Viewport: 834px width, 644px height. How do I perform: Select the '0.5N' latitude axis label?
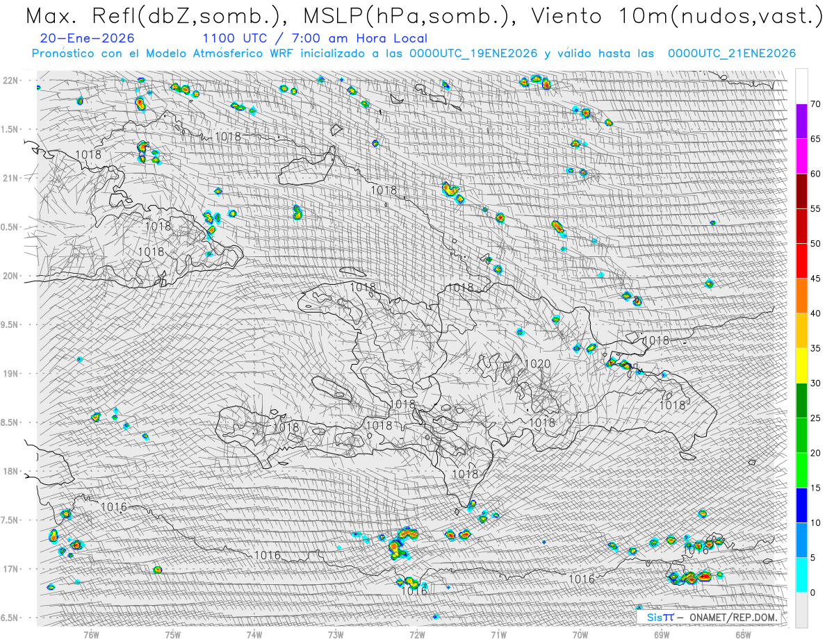[x=10, y=227]
